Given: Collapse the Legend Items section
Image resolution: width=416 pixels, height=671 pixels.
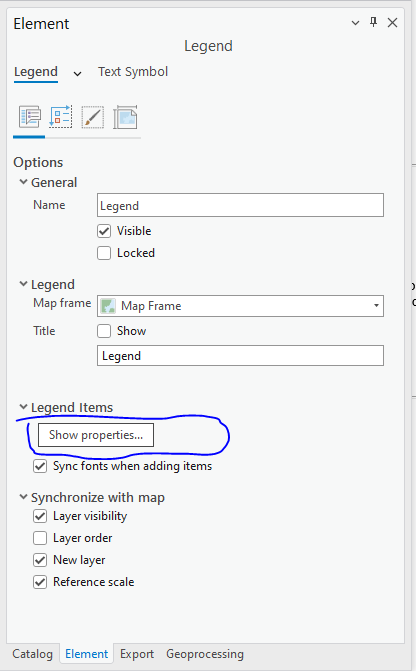Looking at the screenshot, I should click(x=24, y=407).
